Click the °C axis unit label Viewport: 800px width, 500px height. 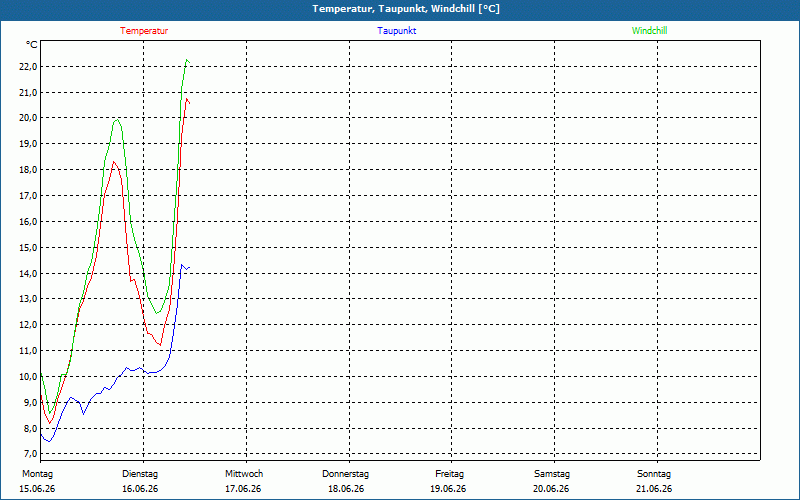click(x=32, y=45)
